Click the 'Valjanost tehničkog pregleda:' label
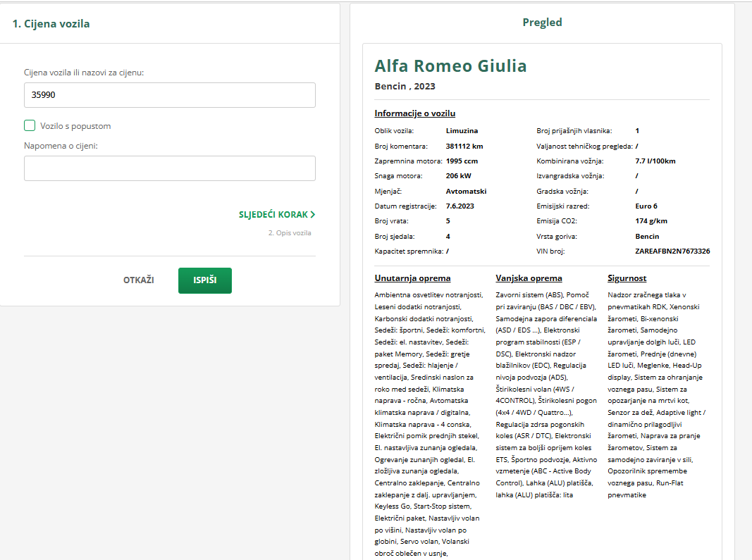The image size is (752, 560). point(585,147)
